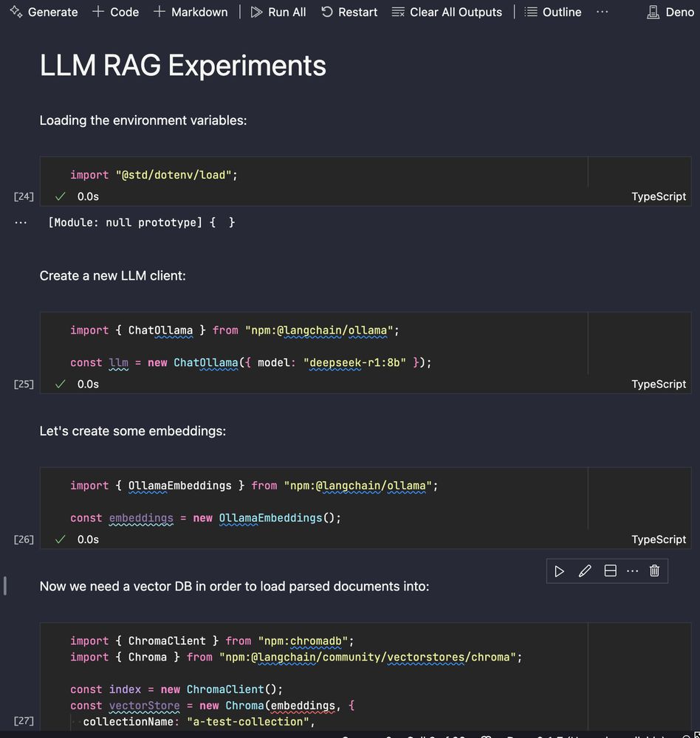Select 'Create a new LLM client:' markdown cell

point(112,276)
